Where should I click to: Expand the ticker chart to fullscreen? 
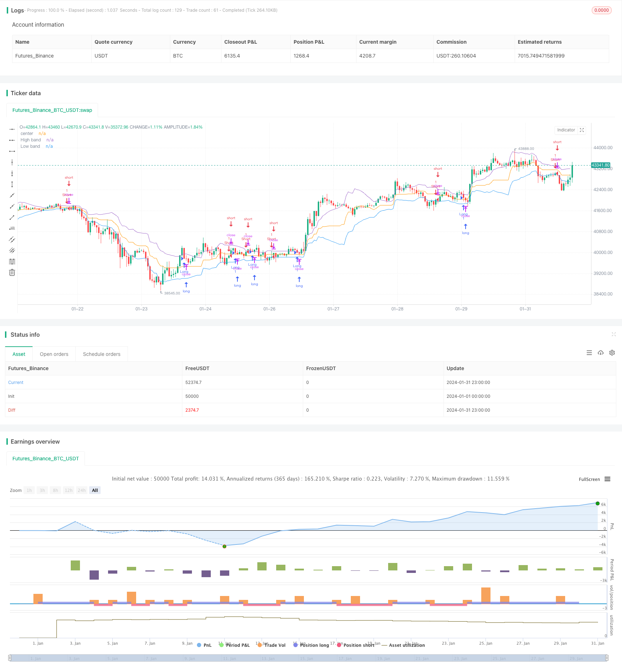coord(582,130)
